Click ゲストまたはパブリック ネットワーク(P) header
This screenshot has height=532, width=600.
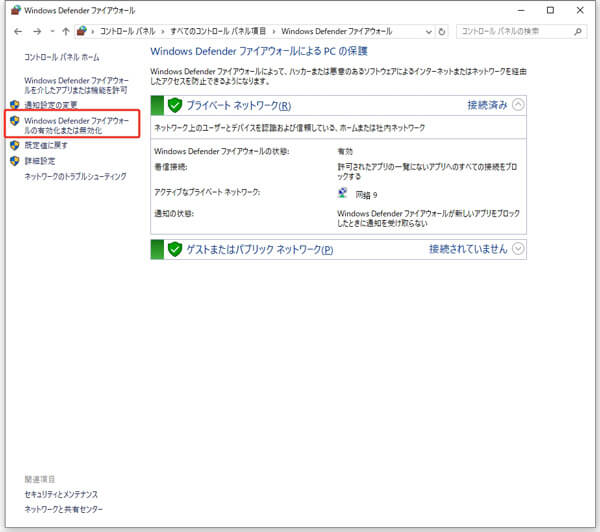pos(260,250)
